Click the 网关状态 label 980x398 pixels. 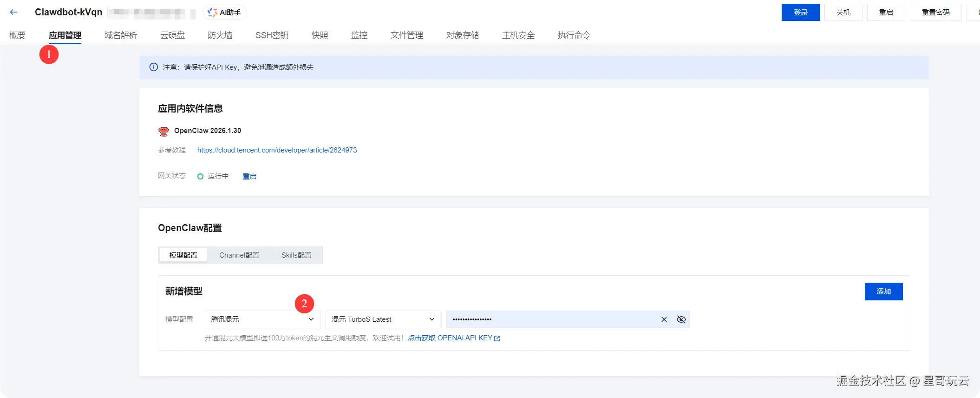tap(172, 176)
